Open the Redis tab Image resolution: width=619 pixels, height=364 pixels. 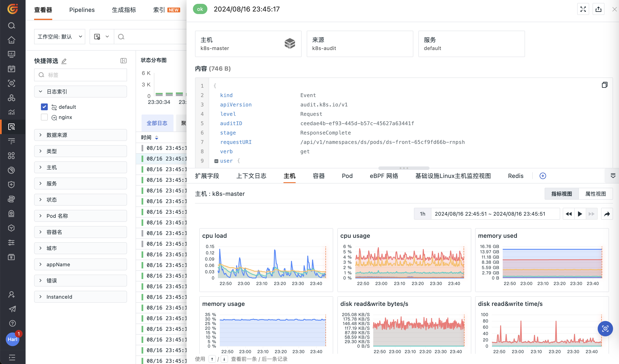coord(516,176)
